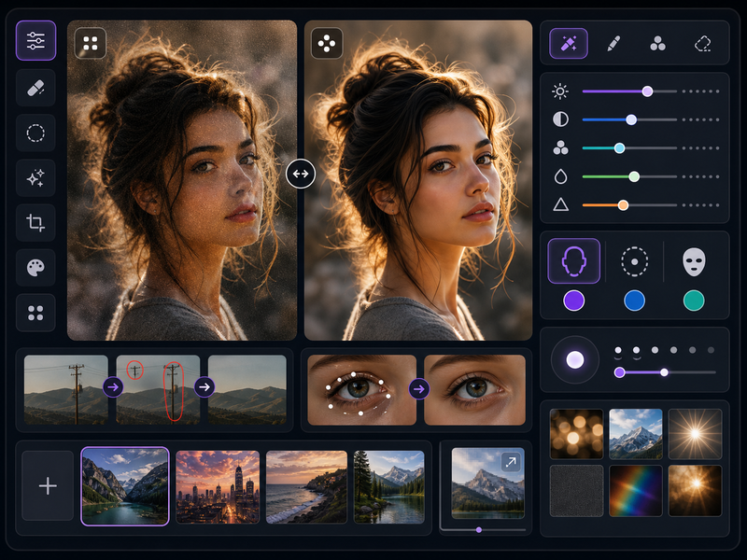
Task: Pick the teal green color swatch
Action: (694, 301)
